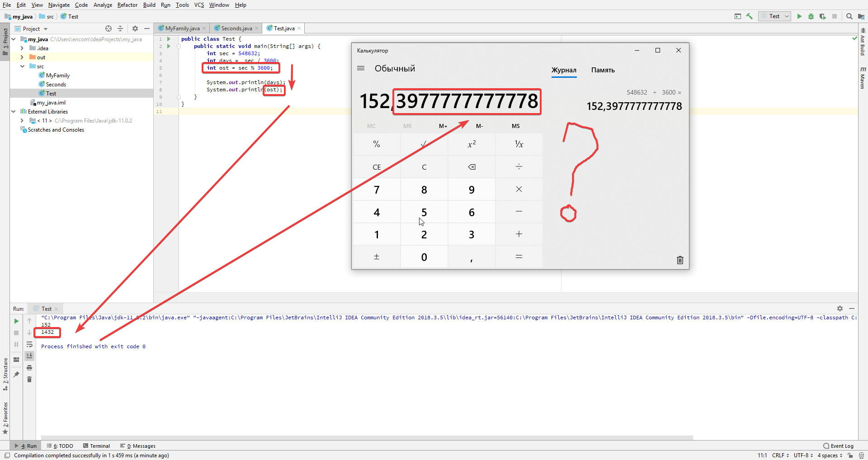Click the calculator equals button
The height and width of the screenshot is (460, 868).
tap(519, 257)
